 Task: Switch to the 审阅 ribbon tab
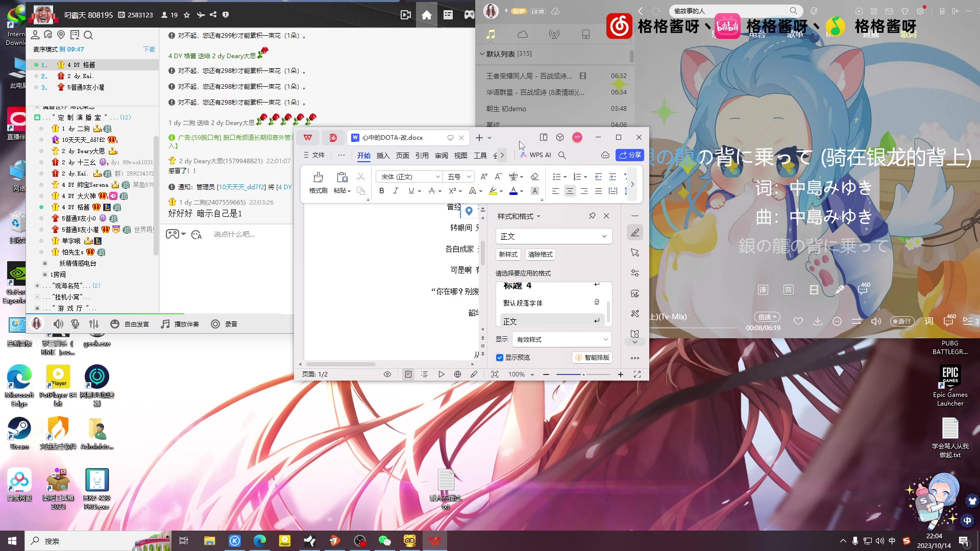click(x=442, y=156)
